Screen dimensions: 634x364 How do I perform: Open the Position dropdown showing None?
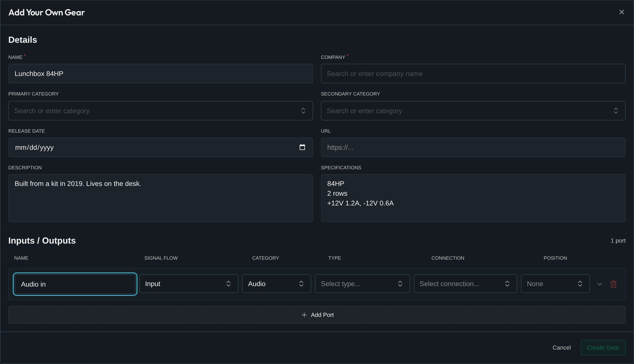(555, 284)
